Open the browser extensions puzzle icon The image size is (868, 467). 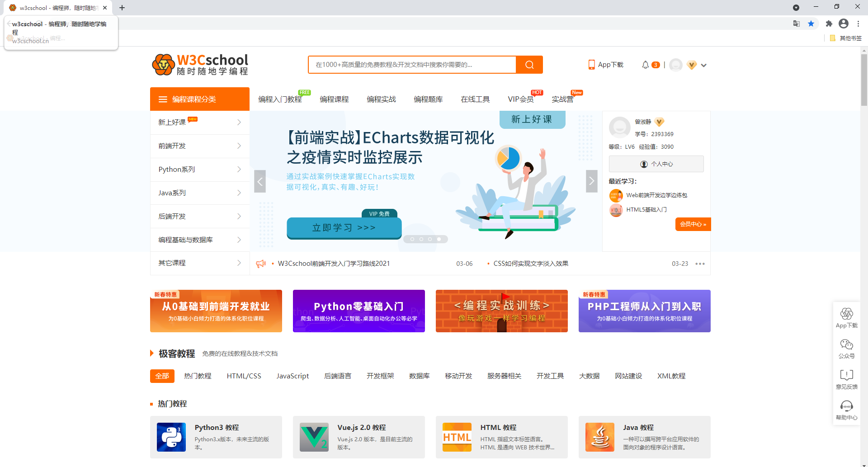coord(829,24)
